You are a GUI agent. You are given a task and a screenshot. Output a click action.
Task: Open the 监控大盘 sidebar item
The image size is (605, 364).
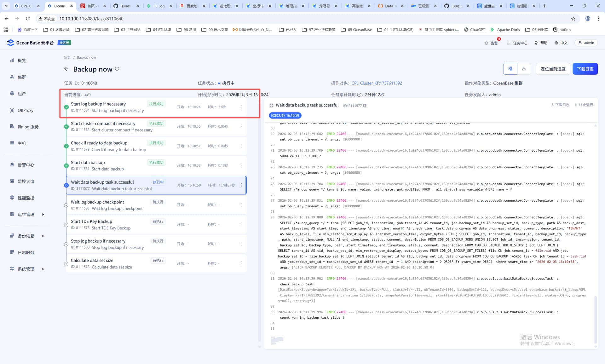26,181
